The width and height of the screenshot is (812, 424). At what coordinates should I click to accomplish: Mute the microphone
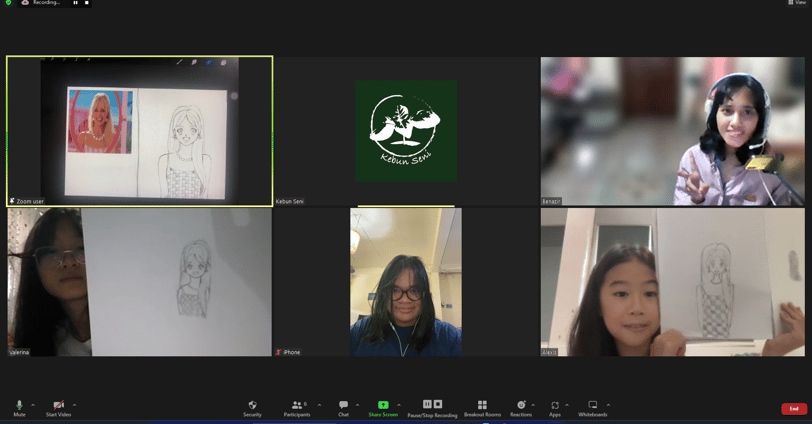coord(20,408)
